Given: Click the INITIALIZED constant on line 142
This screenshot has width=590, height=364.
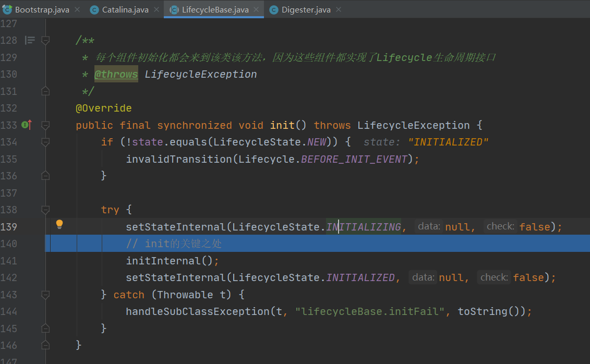Looking at the screenshot, I should click(360, 277).
